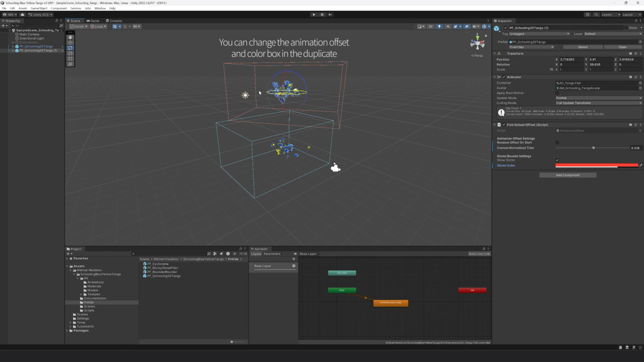Open the Undo History icon
Viewport: 644px width, 362px height.
point(588,14)
